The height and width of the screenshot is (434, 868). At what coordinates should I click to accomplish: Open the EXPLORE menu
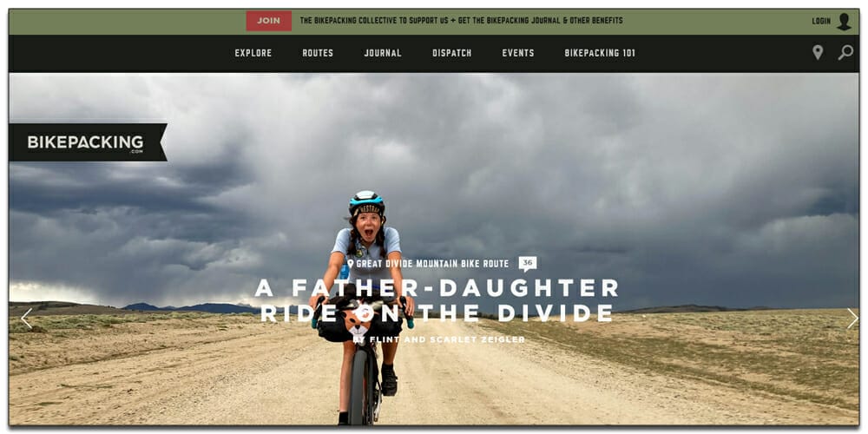click(x=253, y=53)
